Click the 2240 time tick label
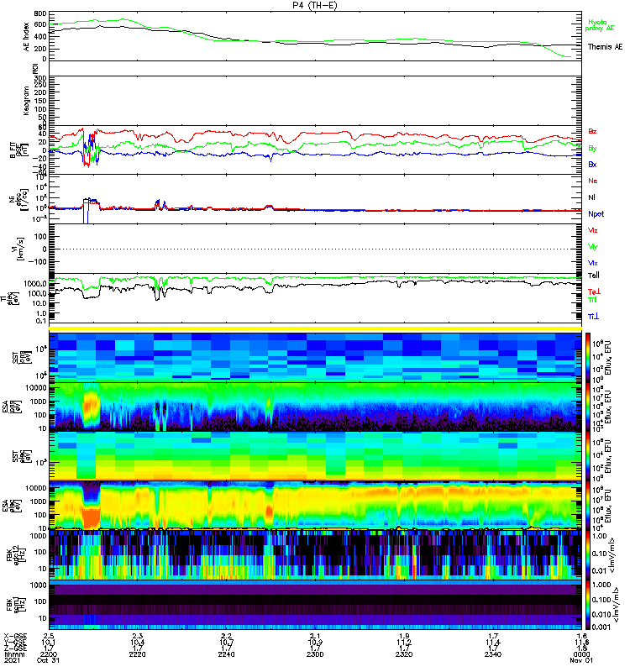The width and height of the screenshot is (630, 672). point(226,654)
